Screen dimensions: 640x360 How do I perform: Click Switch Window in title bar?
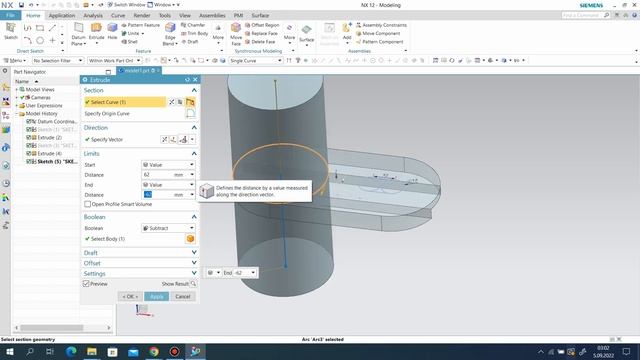coord(126,5)
